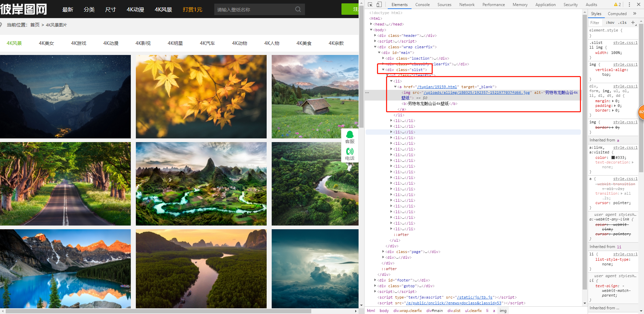The height and width of the screenshot is (314, 644).
Task: Click the search magnifier in the site header
Action: click(298, 9)
